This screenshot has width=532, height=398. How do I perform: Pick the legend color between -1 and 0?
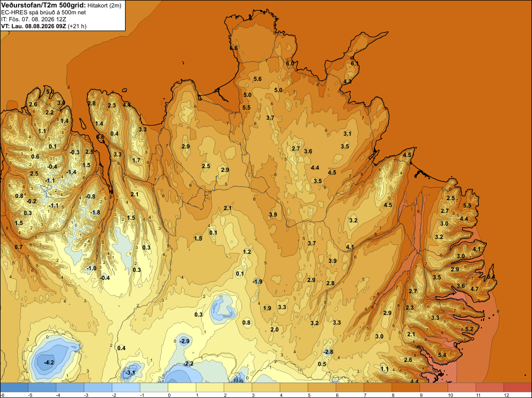point(154,387)
